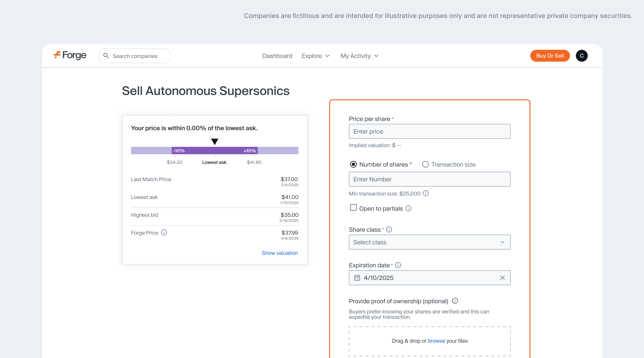Click the search magnifier icon
The width and height of the screenshot is (644, 358).
point(106,56)
